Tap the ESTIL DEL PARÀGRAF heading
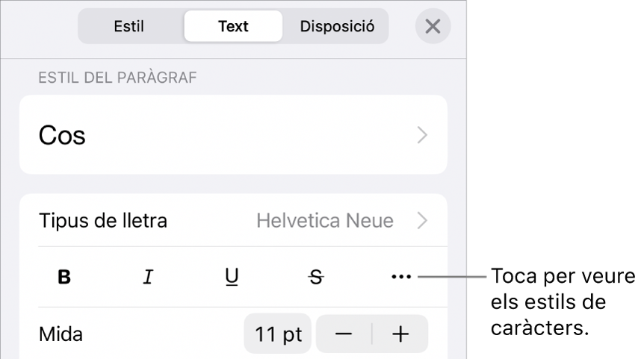The image size is (644, 359). tap(117, 78)
